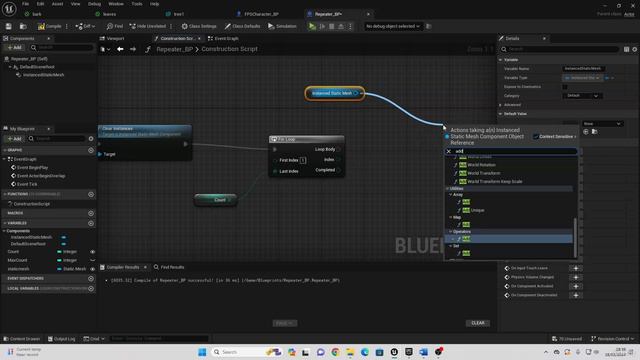Collapse the EventGraph tree item
This screenshot has height=360, width=640.
click(x=4, y=159)
